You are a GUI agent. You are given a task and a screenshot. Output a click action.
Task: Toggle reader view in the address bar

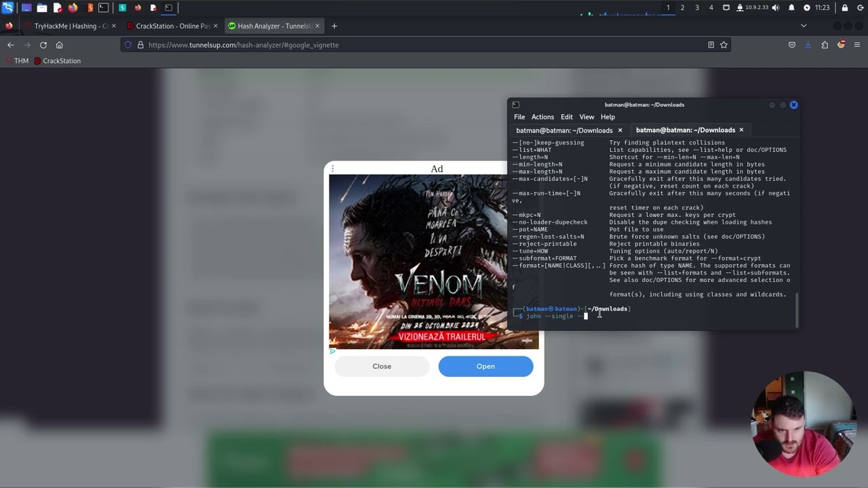pyautogui.click(x=711, y=45)
